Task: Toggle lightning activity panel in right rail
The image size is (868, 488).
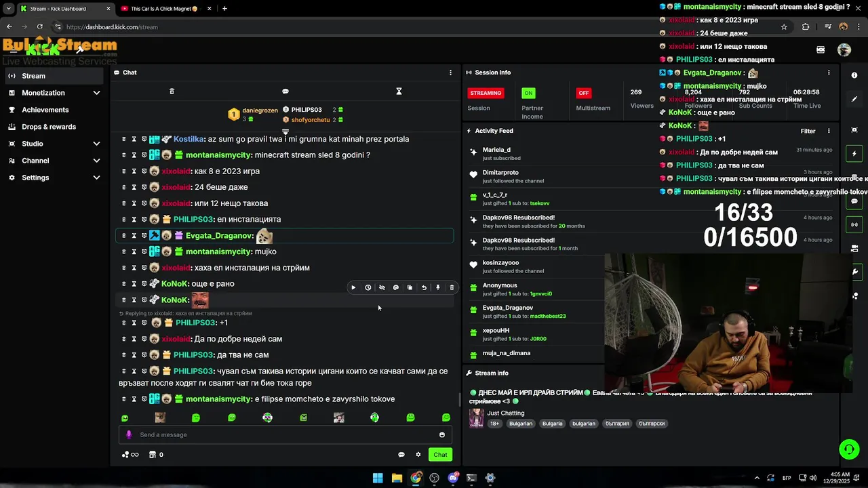Action: 854,154
